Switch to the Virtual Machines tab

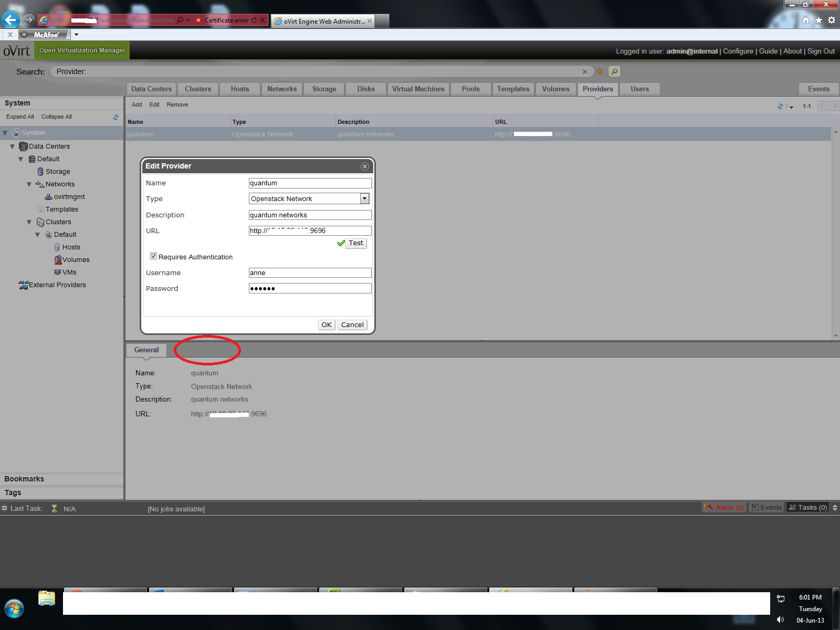pyautogui.click(x=418, y=89)
